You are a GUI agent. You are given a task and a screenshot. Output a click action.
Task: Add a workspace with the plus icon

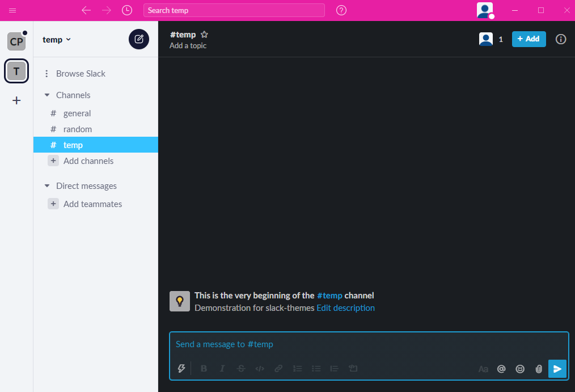tap(16, 100)
